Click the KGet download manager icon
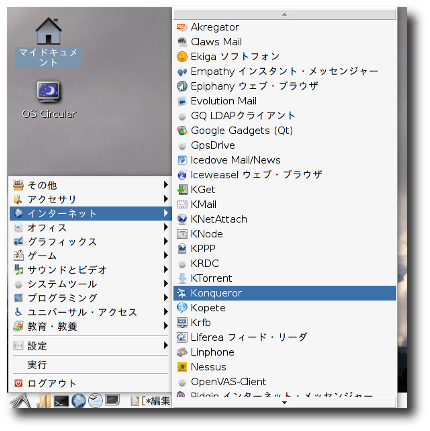 click(182, 190)
